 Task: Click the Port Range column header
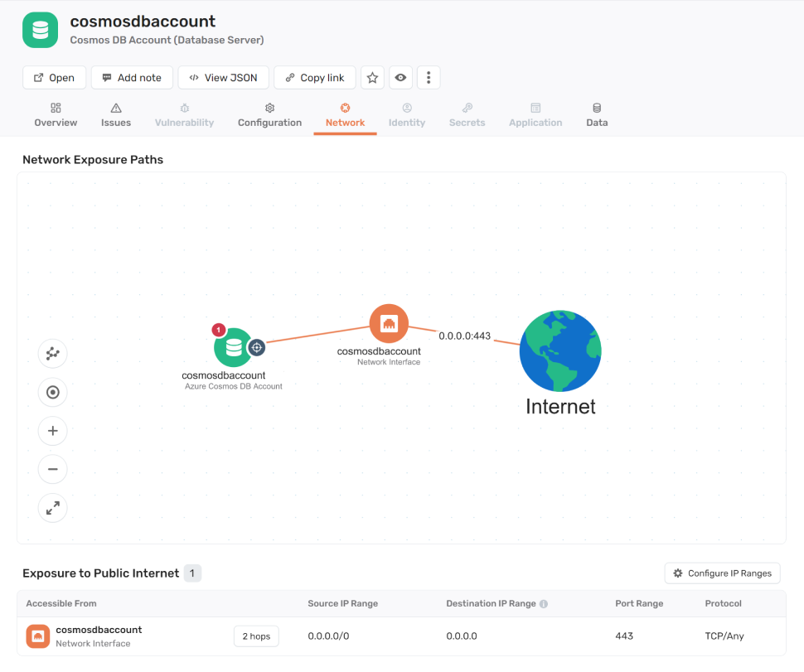tap(639, 603)
